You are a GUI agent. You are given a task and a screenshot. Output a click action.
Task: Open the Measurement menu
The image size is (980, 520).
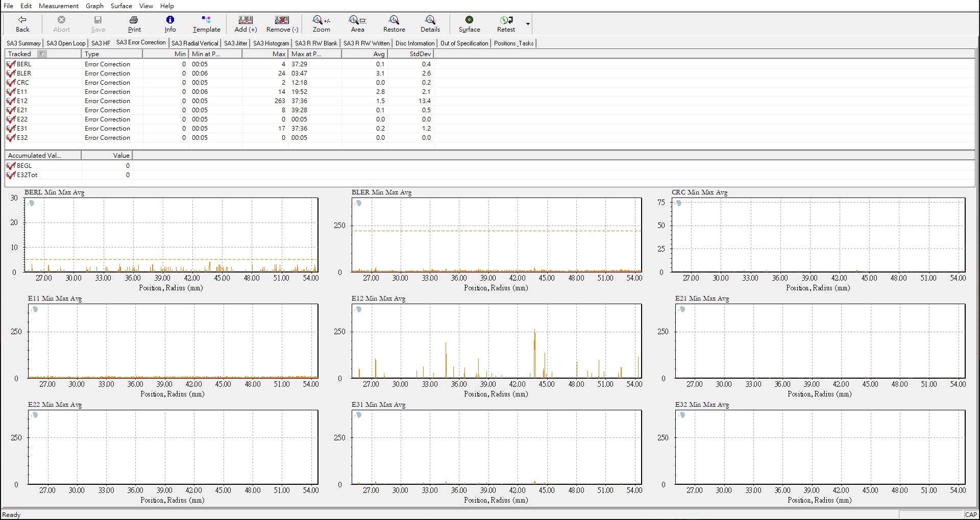(59, 6)
